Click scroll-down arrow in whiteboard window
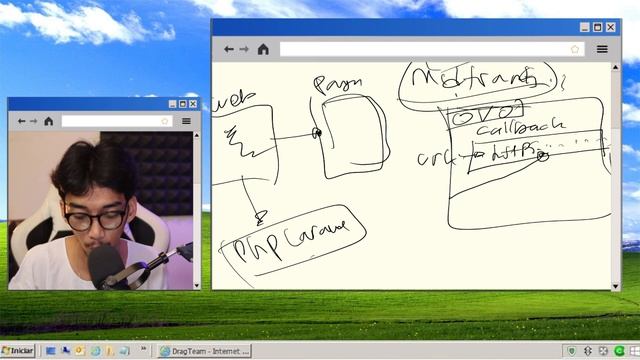 click(616, 287)
